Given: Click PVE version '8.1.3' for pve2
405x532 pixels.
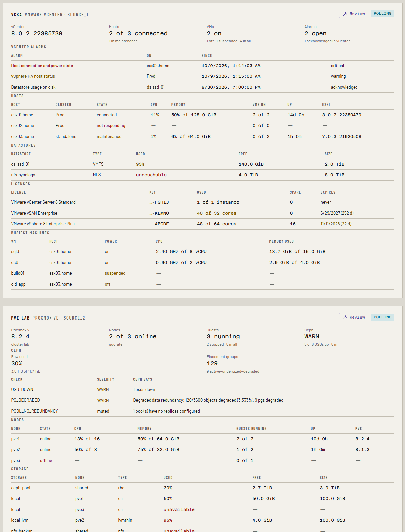Looking at the screenshot, I should 362,450.
